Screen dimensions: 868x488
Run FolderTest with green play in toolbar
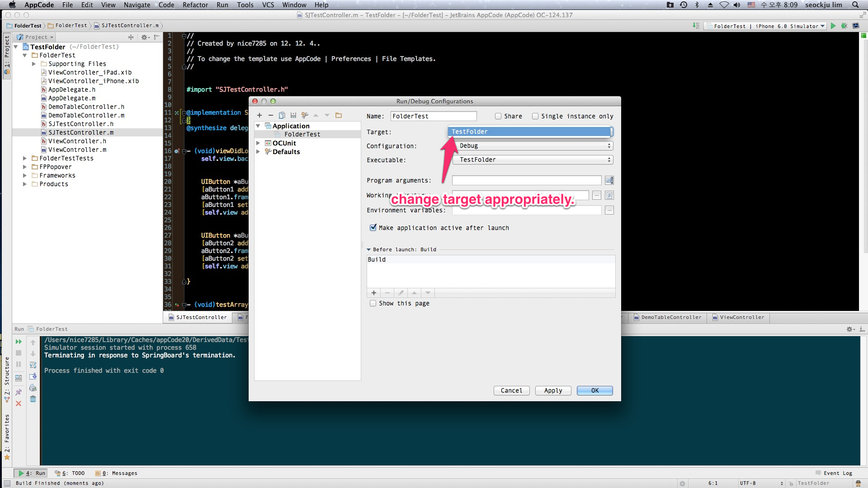(833, 26)
